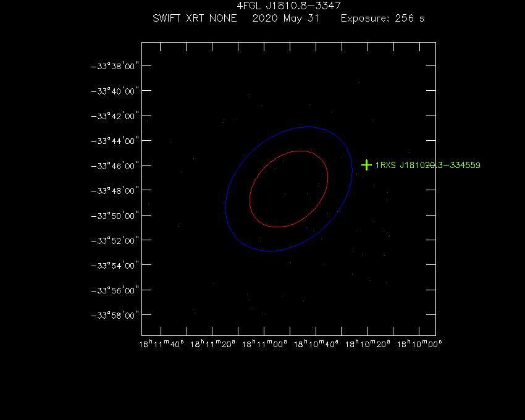The width and height of the screenshot is (525, 420).
Task: Click right ascension label 18h10m00s
Action: coord(419,344)
